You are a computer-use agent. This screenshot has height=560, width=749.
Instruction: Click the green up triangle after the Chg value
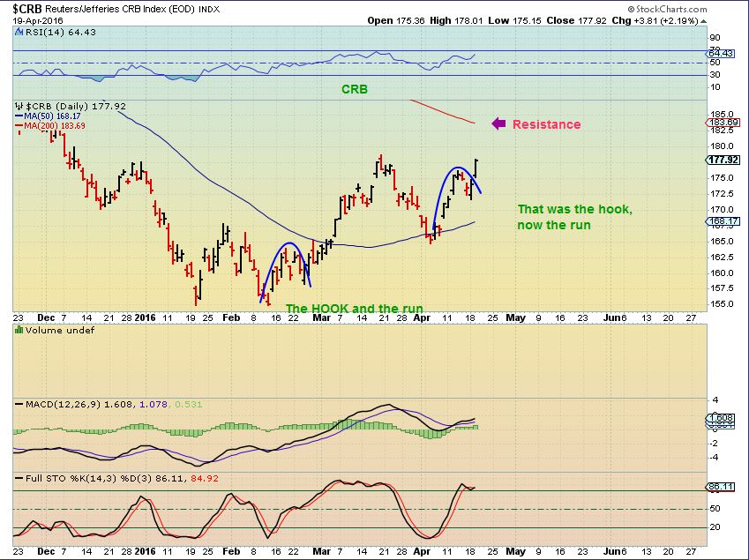click(x=703, y=21)
